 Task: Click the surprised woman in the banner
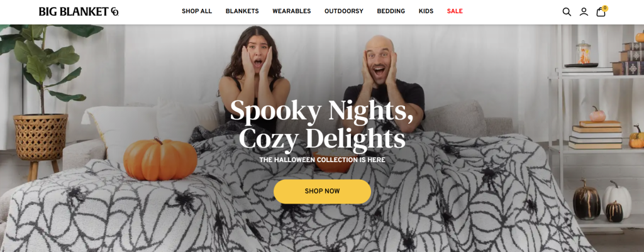point(255,78)
